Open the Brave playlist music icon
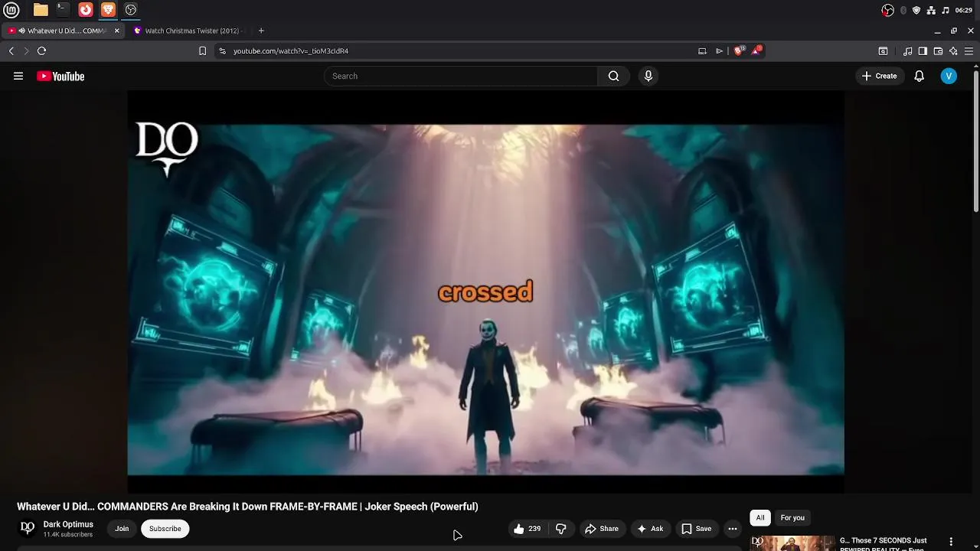 tap(907, 51)
